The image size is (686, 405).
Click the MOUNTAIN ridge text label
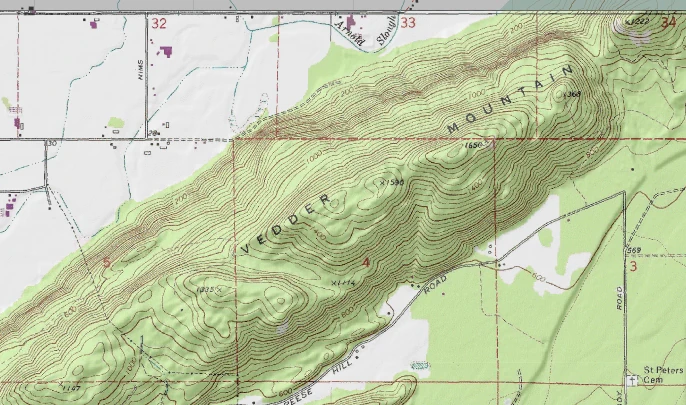[x=512, y=101]
